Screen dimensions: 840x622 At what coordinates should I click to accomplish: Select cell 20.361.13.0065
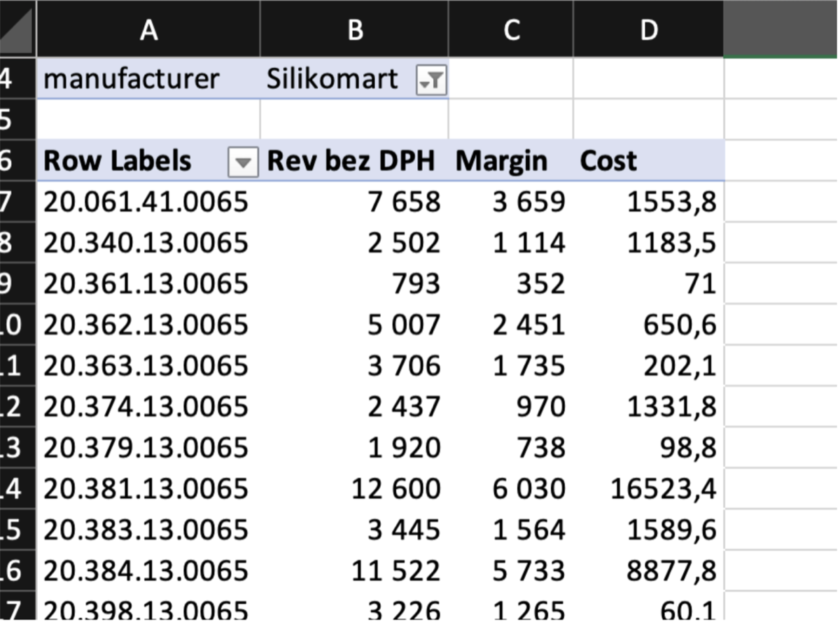(x=148, y=283)
